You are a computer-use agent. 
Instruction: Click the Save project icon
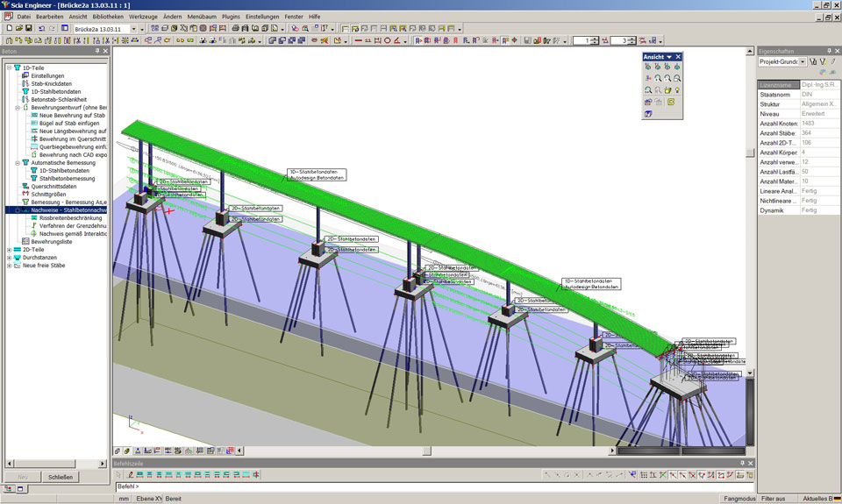point(29,28)
